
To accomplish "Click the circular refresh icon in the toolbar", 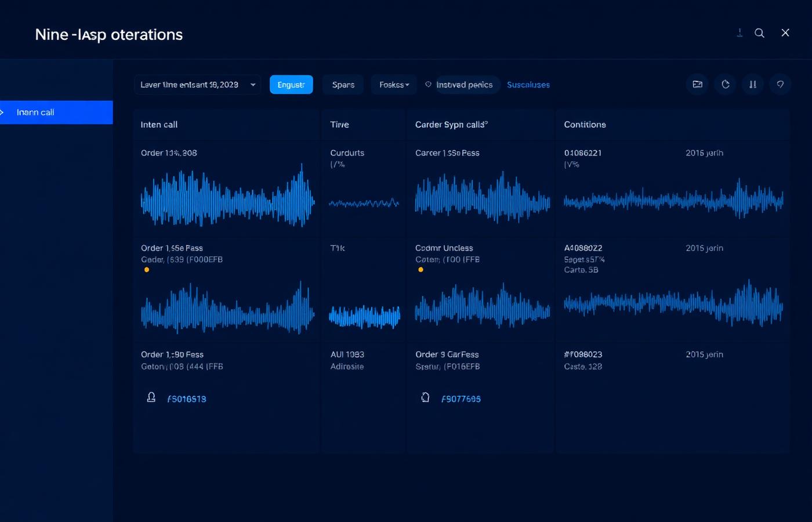I will [x=726, y=85].
